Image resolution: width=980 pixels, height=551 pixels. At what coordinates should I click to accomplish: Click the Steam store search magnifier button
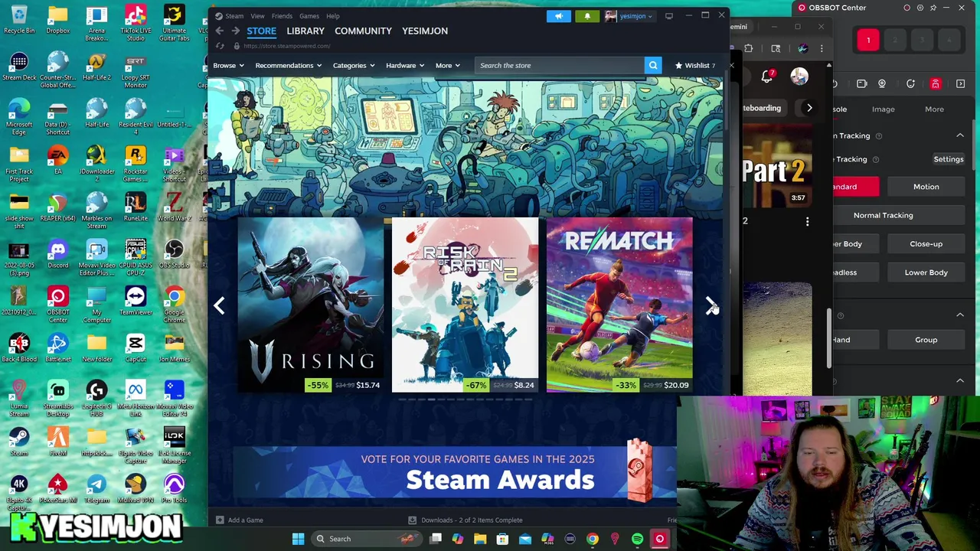[x=653, y=65]
